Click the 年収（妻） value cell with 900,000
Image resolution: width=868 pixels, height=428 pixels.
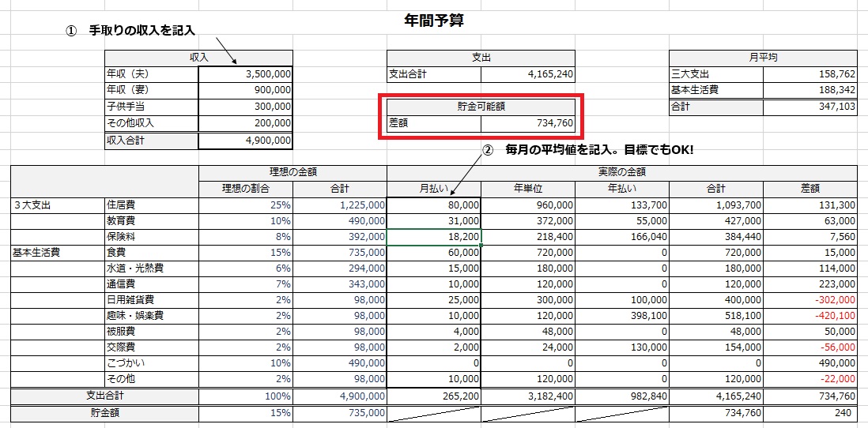pyautogui.click(x=245, y=90)
